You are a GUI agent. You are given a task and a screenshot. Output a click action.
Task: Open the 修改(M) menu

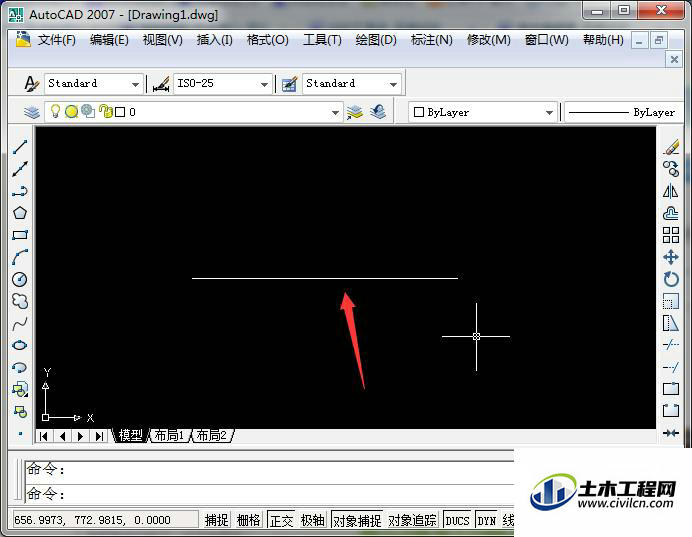coord(489,40)
